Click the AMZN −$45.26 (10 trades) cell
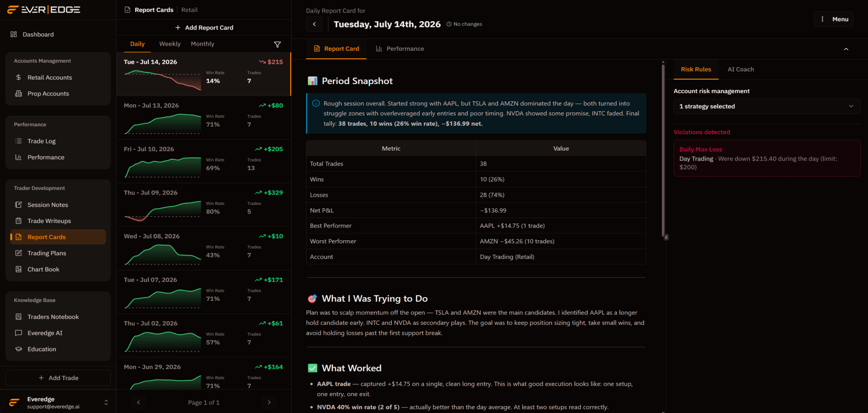The image size is (868, 413). 561,241
